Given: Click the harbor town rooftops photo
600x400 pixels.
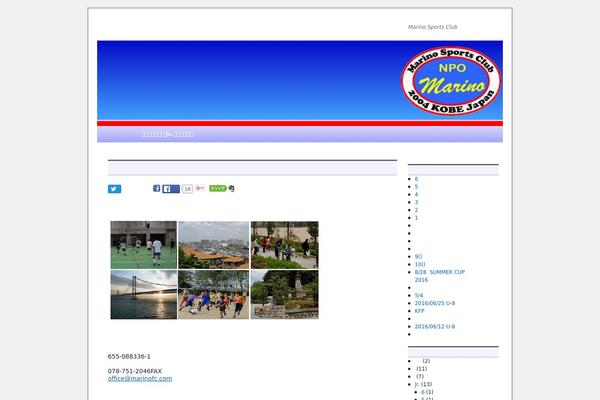Looking at the screenshot, I should [214, 245].
